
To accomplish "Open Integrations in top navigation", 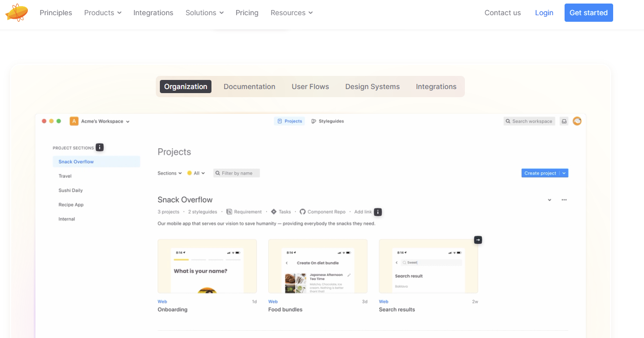I will (153, 13).
